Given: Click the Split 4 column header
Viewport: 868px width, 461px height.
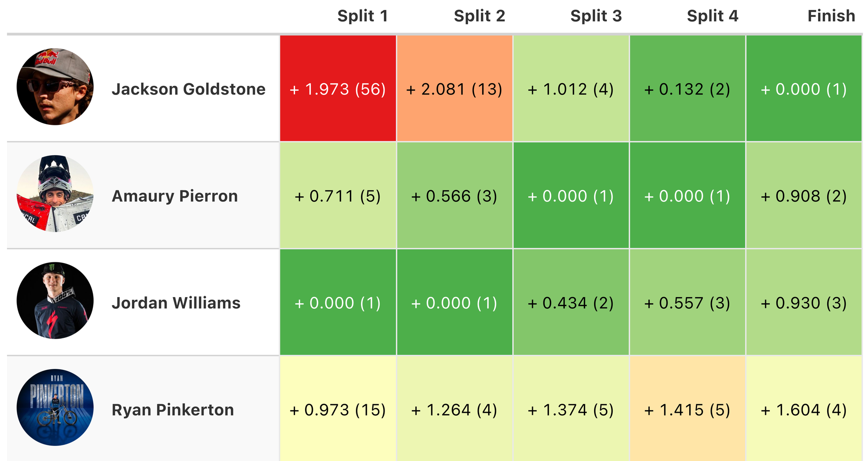Looking at the screenshot, I should click(712, 16).
